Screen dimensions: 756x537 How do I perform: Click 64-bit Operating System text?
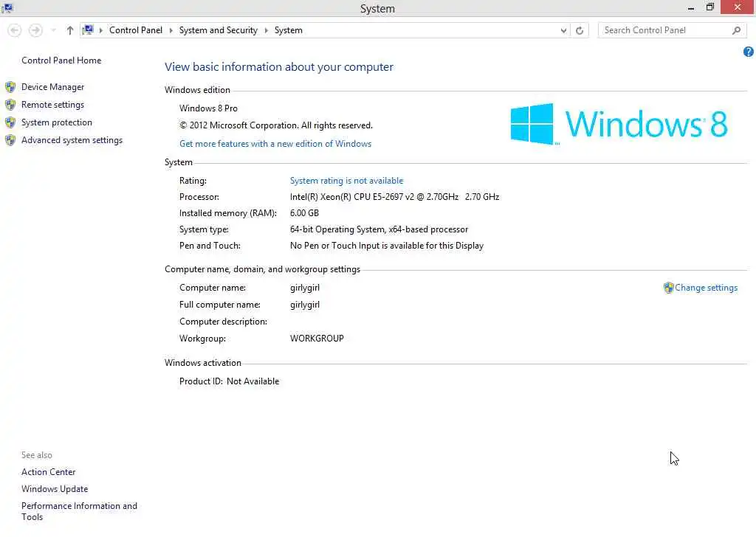click(x=337, y=229)
